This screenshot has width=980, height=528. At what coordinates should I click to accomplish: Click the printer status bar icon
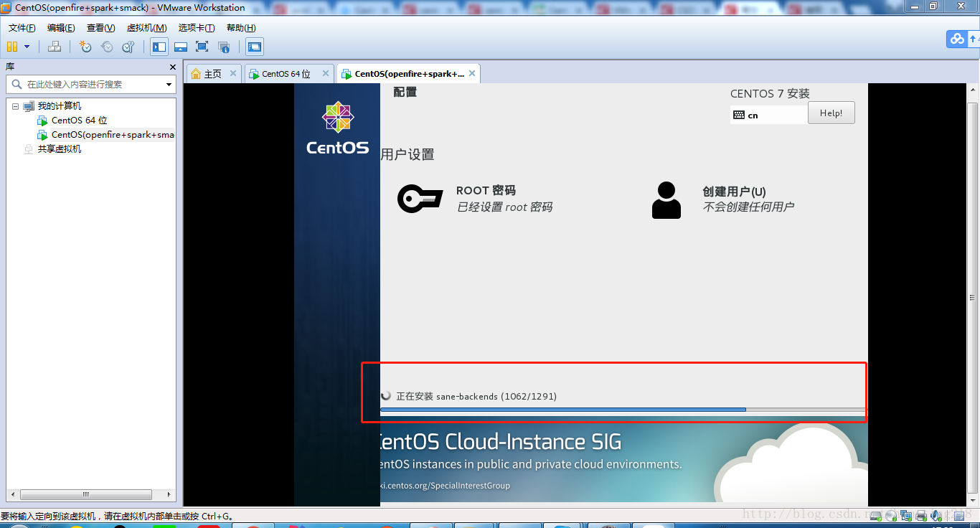pyautogui.click(x=921, y=516)
